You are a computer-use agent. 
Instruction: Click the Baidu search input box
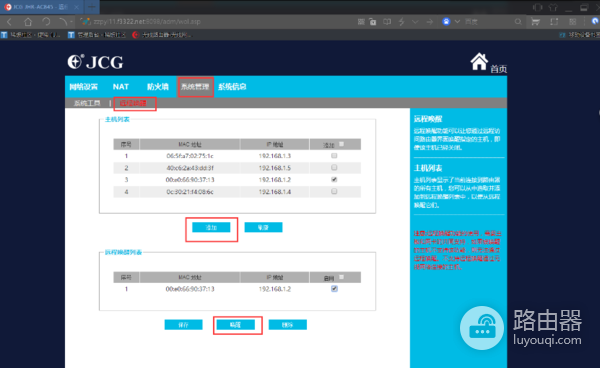[488, 22]
